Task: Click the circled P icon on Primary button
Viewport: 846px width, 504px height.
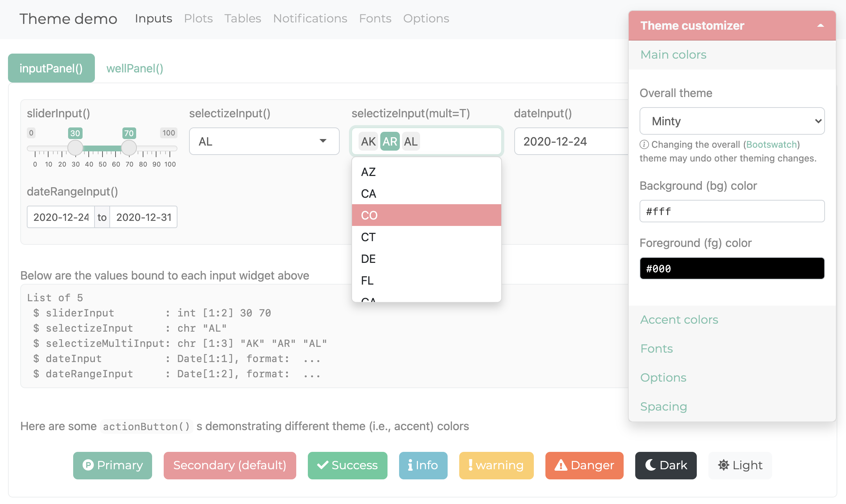Action: tap(89, 465)
